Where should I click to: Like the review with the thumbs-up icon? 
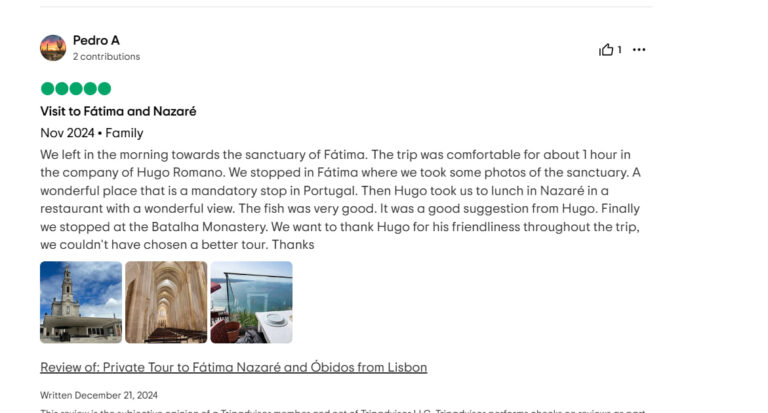tap(606, 50)
